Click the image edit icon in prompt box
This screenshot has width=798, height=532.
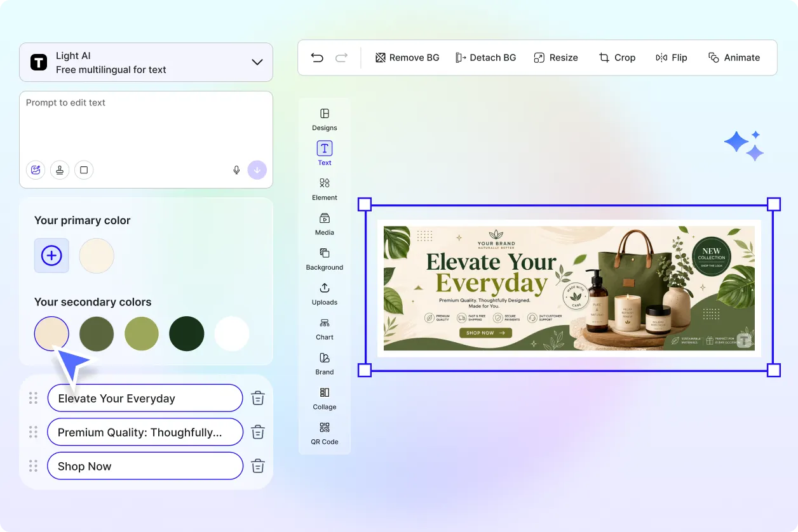[36, 170]
